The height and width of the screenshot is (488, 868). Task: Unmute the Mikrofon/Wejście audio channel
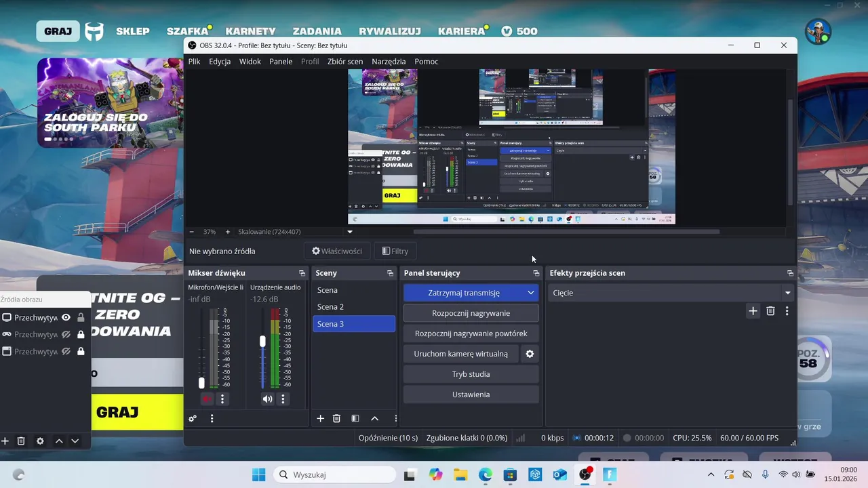pyautogui.click(x=207, y=399)
